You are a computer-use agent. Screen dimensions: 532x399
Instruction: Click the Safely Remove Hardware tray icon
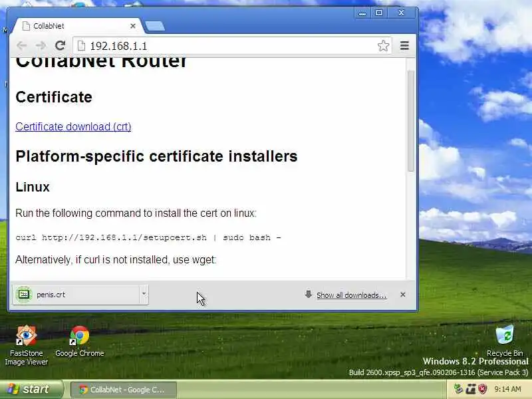[458, 389]
